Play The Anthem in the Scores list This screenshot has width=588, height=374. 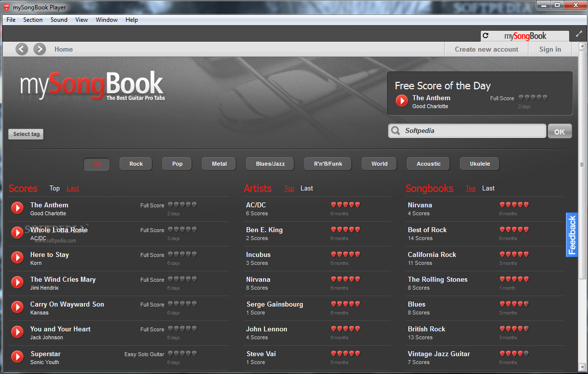(17, 208)
